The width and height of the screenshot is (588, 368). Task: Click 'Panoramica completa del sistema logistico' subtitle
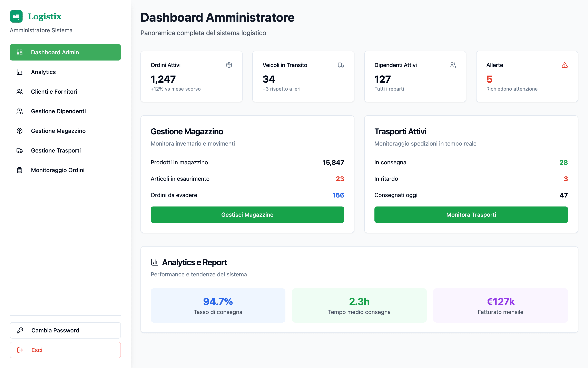tap(203, 33)
